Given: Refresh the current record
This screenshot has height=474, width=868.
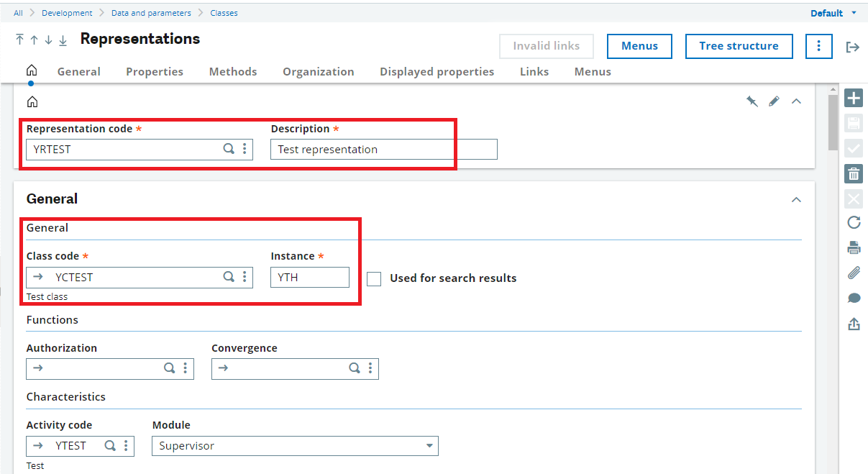Looking at the screenshot, I should click(x=854, y=222).
